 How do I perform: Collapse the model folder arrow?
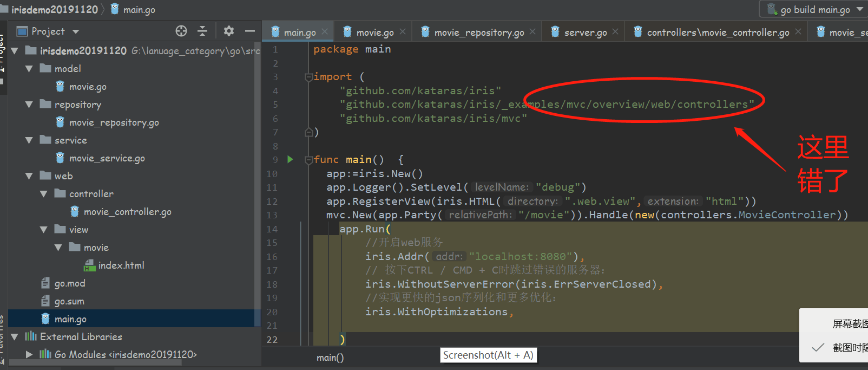[x=29, y=69]
